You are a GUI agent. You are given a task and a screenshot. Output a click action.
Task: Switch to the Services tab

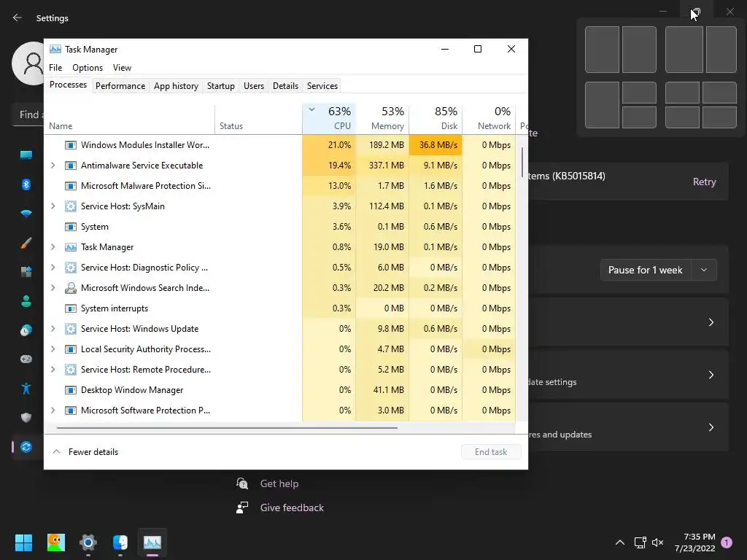point(322,86)
